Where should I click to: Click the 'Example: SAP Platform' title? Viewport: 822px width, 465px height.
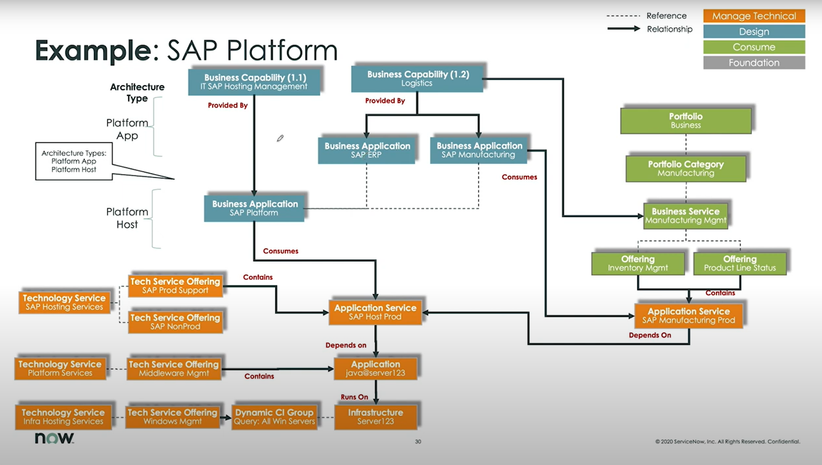(186, 51)
